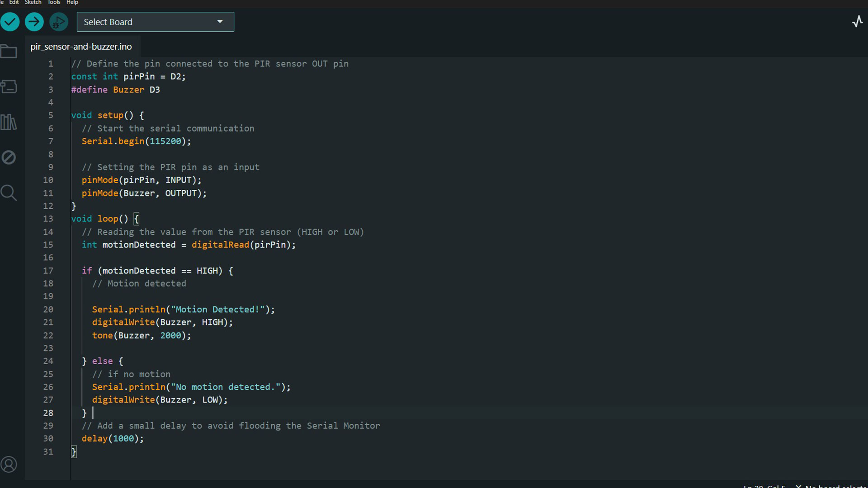Open the Select Board dropdown

(155, 22)
